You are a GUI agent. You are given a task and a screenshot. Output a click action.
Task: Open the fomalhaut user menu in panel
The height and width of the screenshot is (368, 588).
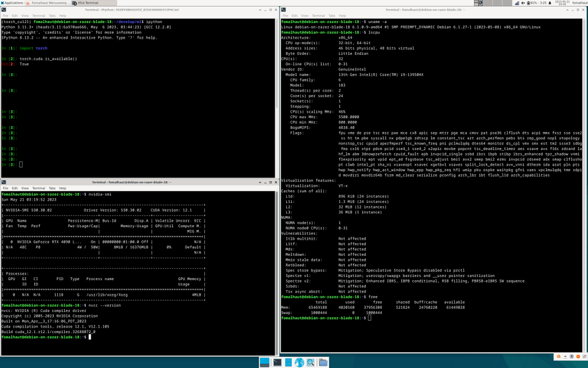coord(579,3)
